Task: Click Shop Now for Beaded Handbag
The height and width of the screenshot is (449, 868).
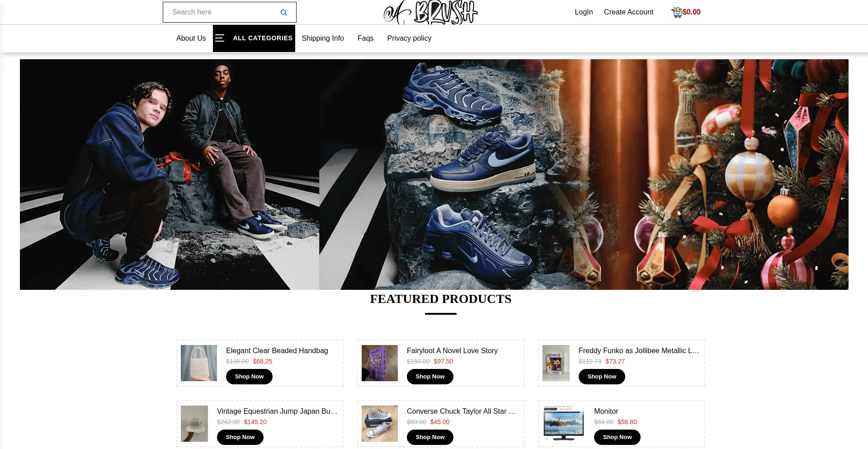Action: tap(249, 377)
